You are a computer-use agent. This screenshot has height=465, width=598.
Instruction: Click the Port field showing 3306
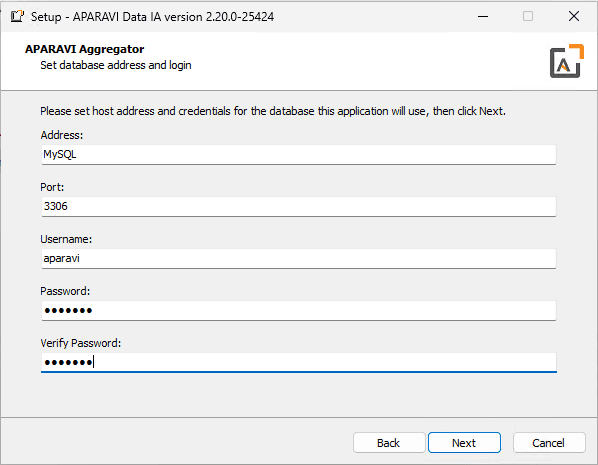point(299,206)
